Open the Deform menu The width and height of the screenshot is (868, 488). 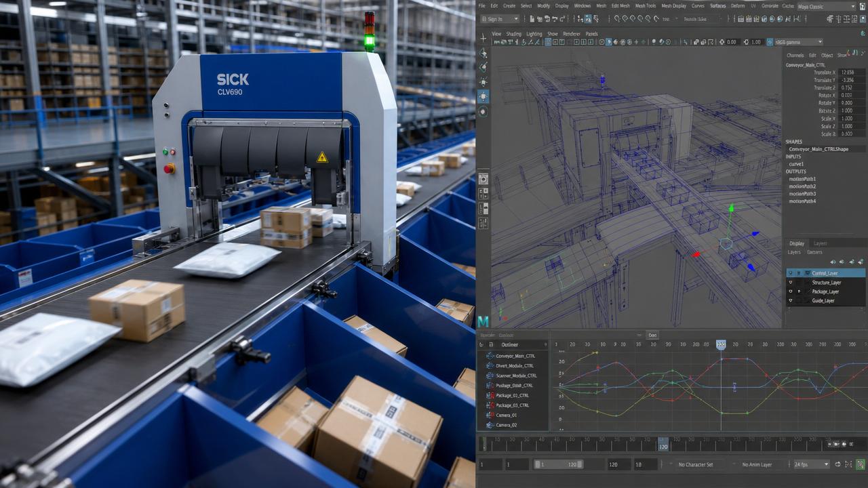737,5
